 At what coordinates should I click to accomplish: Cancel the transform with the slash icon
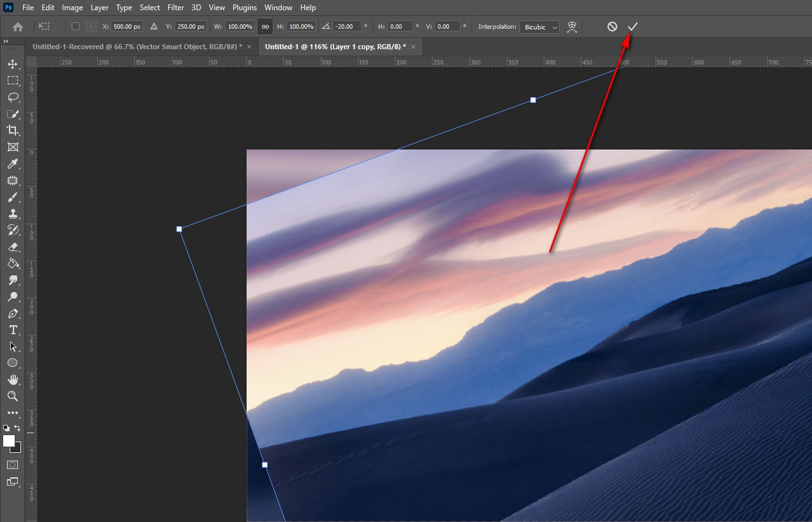pyautogui.click(x=612, y=26)
